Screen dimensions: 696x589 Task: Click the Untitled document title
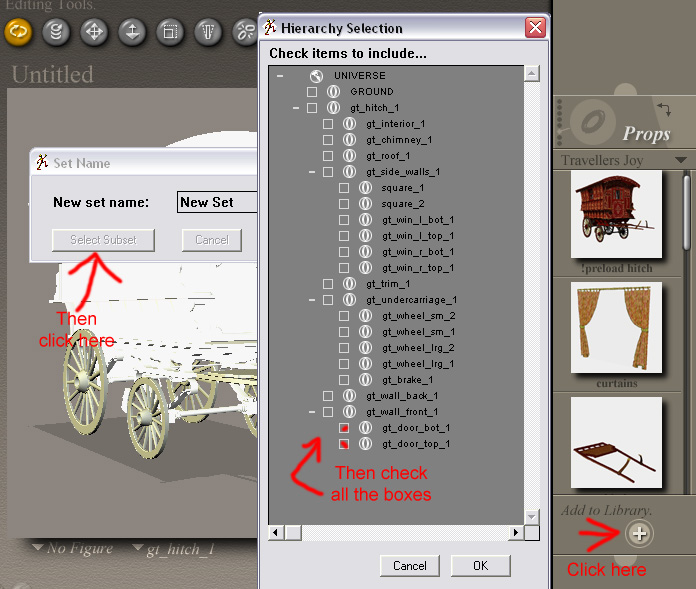coord(52,74)
